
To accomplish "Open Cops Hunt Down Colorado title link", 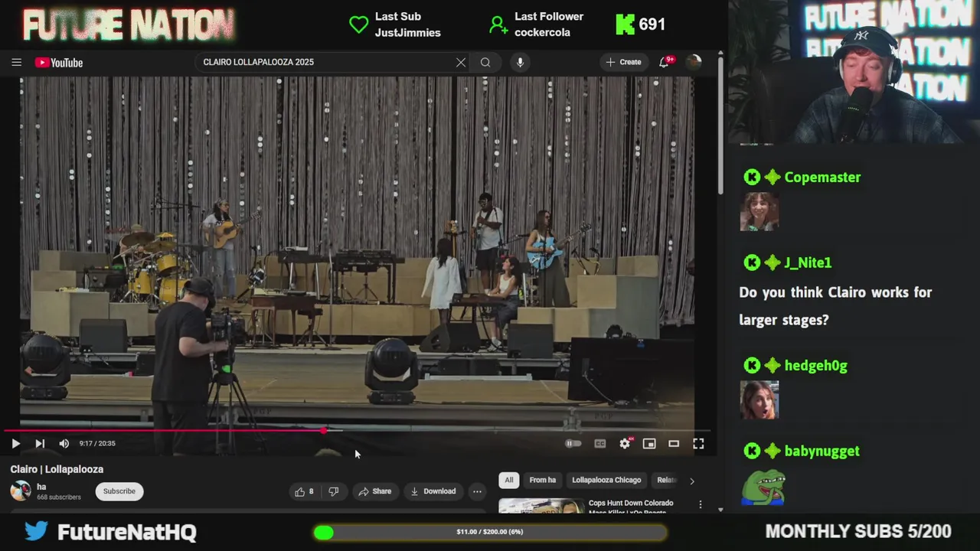I will tap(631, 507).
